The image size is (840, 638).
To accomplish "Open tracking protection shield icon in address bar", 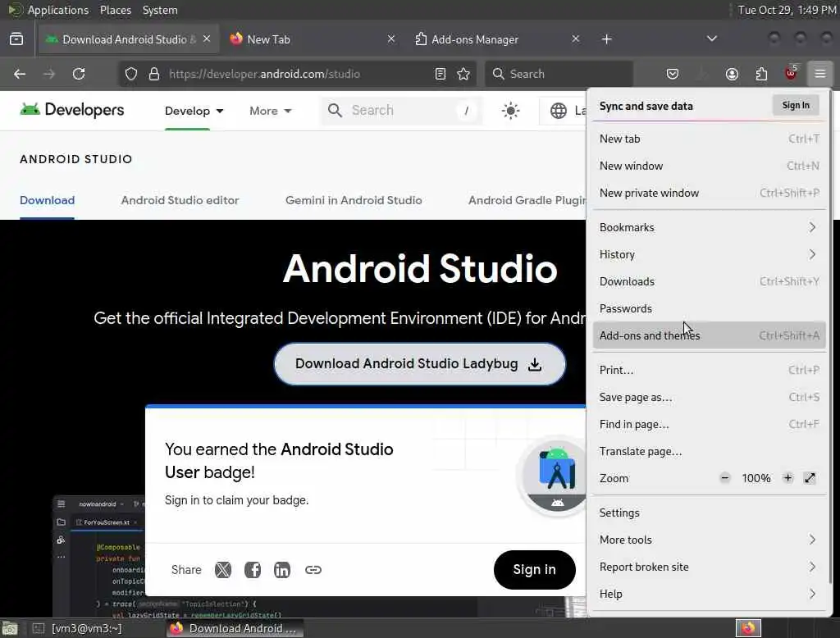I will [x=131, y=74].
